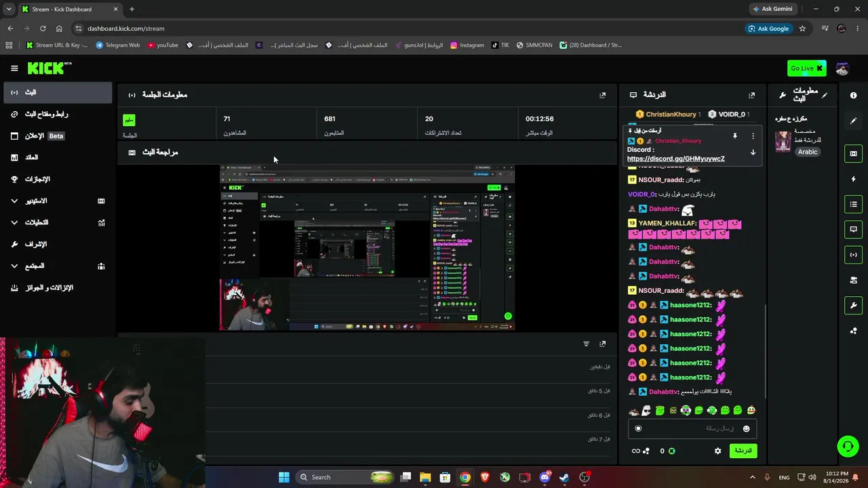Open the Kick sidebar hamburger menu
The image size is (868, 488).
tap(14, 68)
